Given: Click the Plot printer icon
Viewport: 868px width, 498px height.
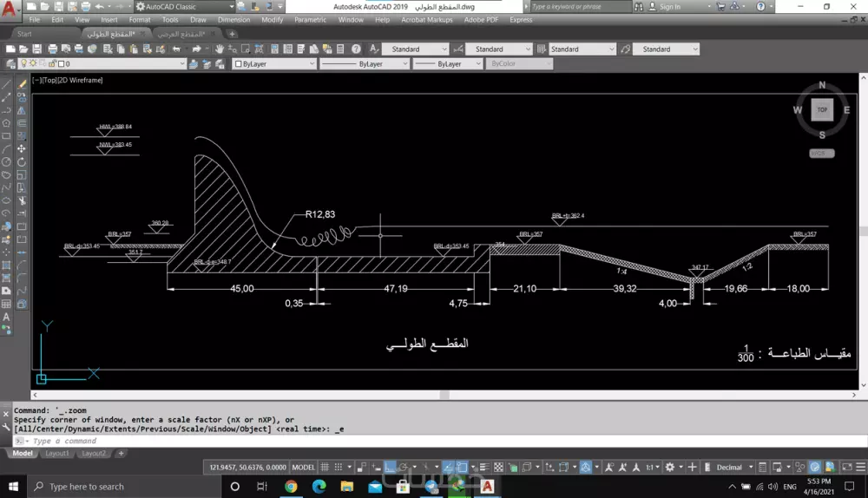Looking at the screenshot, I should pos(53,49).
